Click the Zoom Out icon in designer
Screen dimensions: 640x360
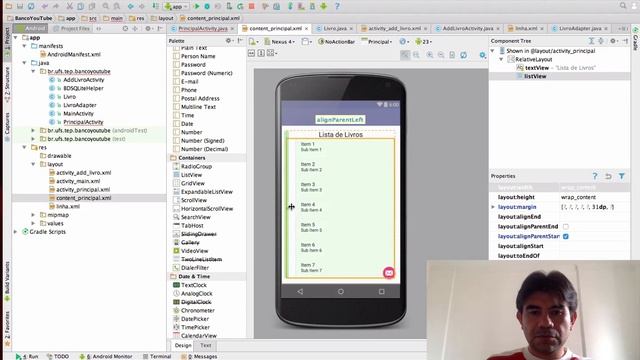441,55
